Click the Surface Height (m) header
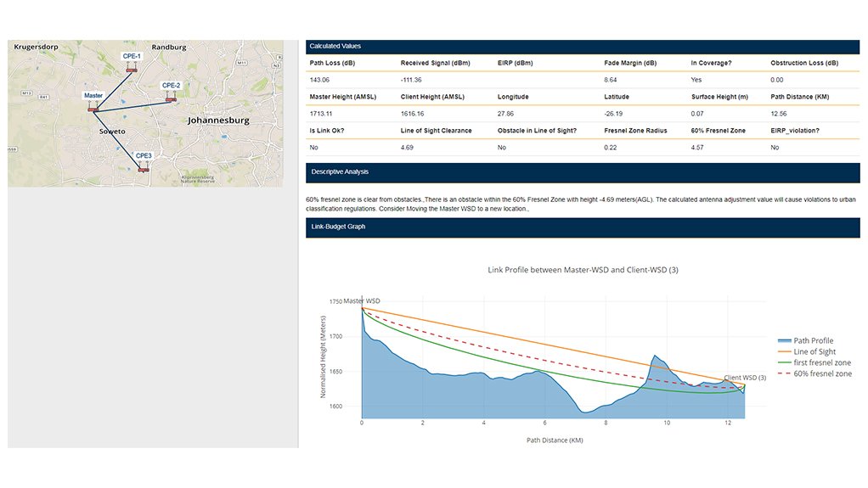This screenshot has height=488, width=868. click(x=719, y=97)
